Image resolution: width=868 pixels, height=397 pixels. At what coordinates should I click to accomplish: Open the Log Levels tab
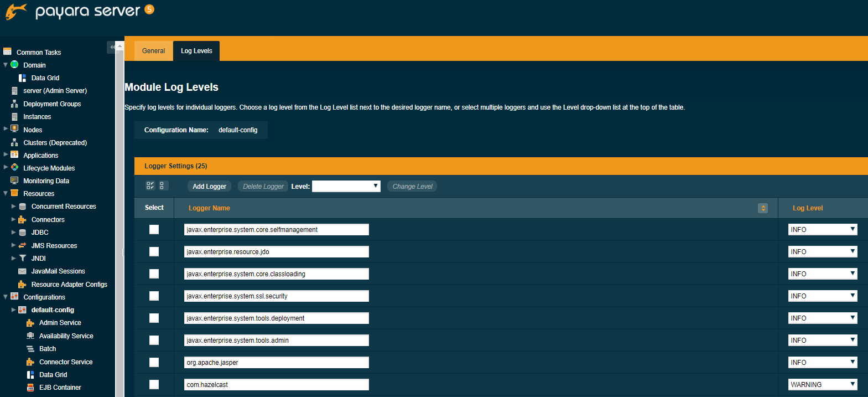(196, 51)
